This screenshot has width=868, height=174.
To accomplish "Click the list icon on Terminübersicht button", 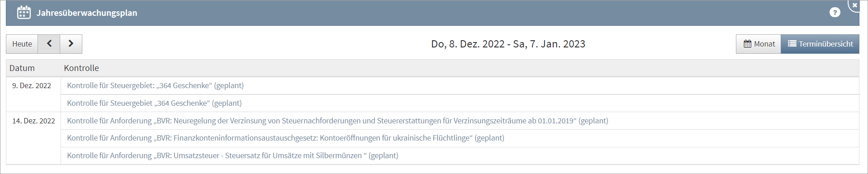I will 792,43.
